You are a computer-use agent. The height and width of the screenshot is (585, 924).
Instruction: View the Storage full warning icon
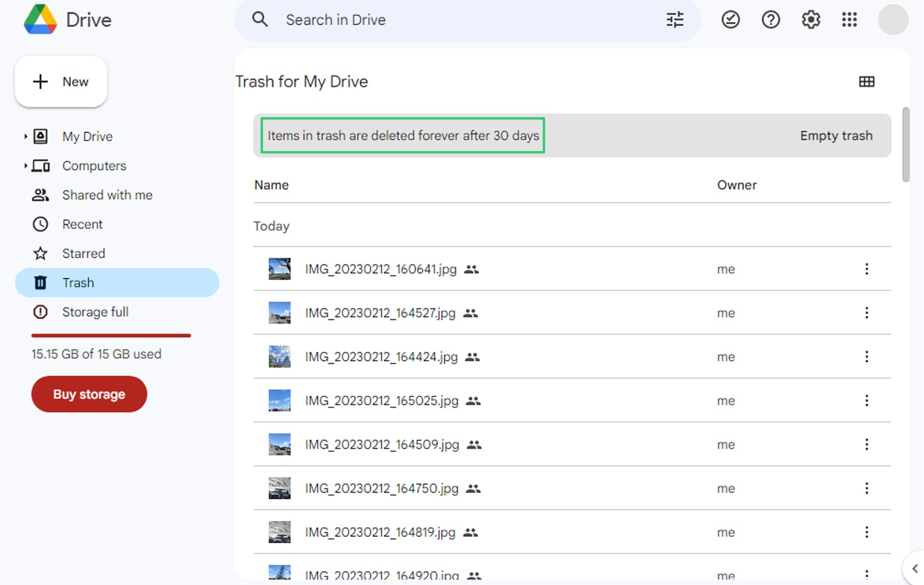40,312
